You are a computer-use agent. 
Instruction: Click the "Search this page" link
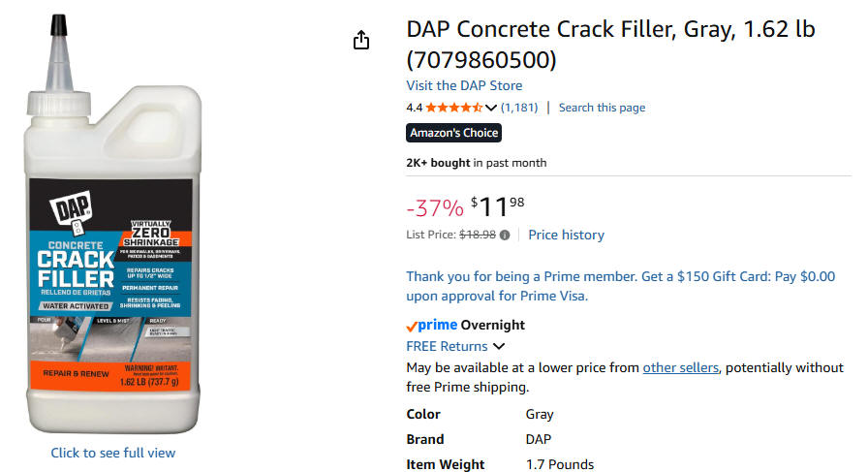602,108
